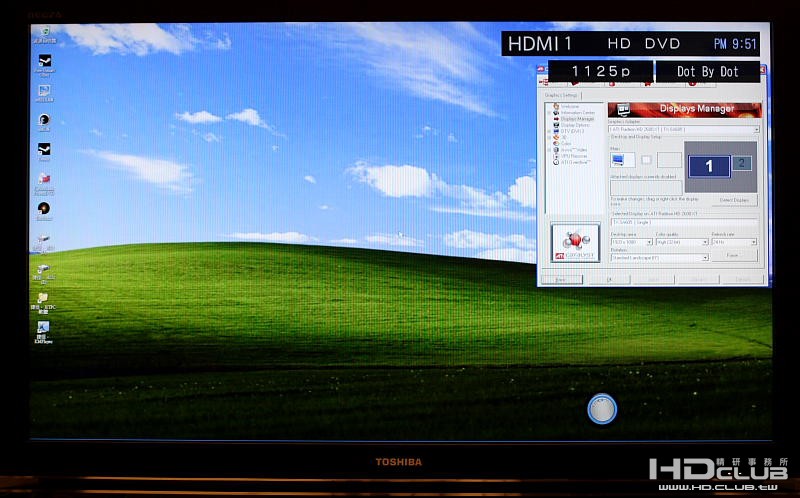Select the KMPlayer shortcut desktop icon
Screen dimensions: 800x498
[43, 332]
